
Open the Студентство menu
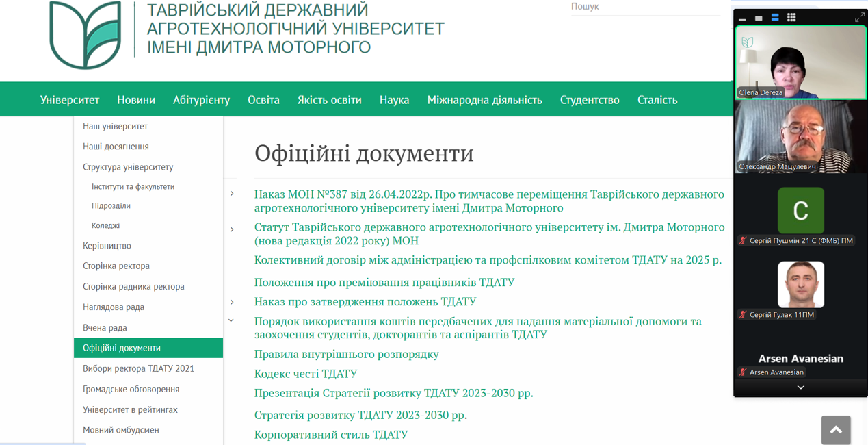(x=590, y=100)
